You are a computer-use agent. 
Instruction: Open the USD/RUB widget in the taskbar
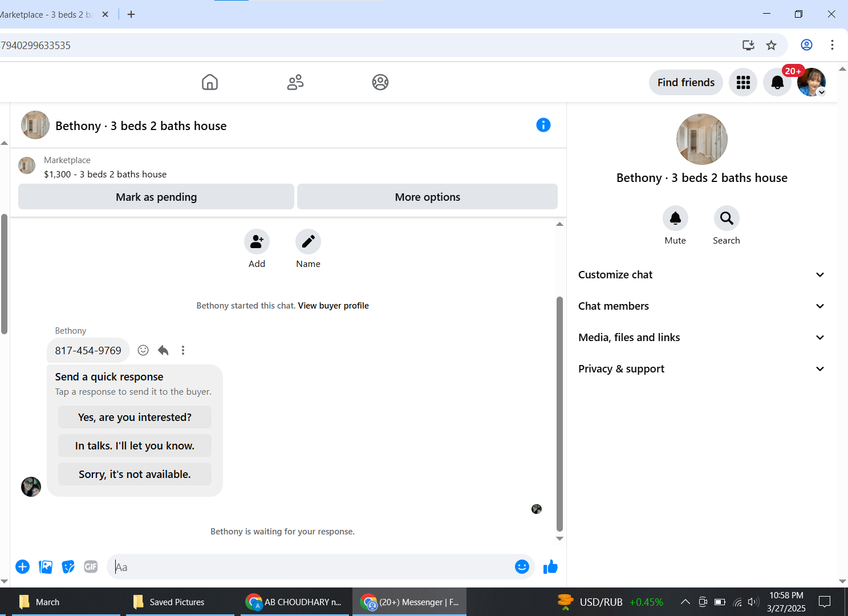[610, 602]
